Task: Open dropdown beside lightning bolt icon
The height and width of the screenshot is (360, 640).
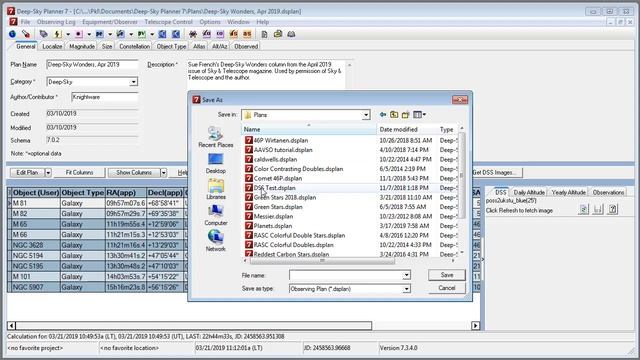Action: [x=68, y=34]
